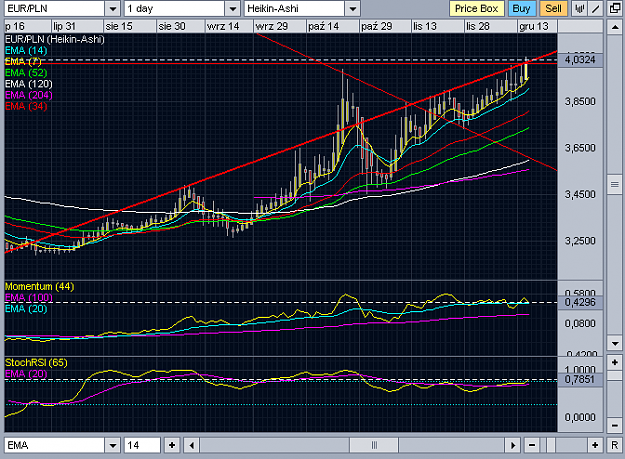Click the zoom out minus button
The width and height of the screenshot is (625, 459).
532,445
